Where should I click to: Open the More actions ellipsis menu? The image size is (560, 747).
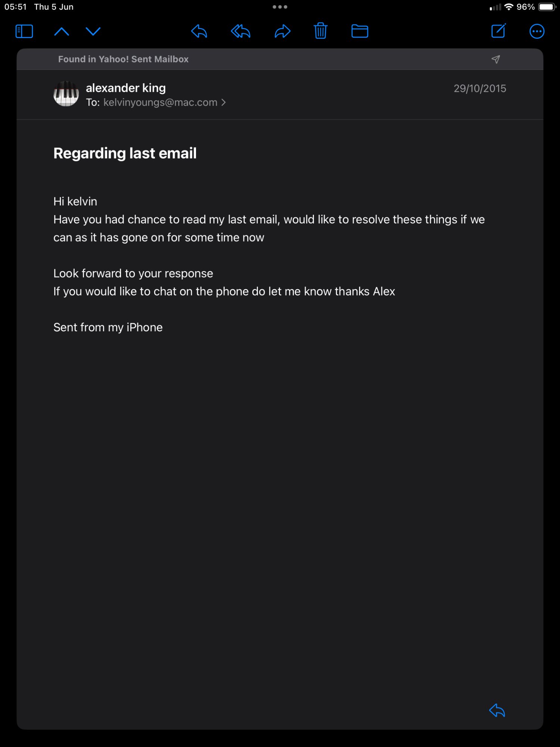(537, 31)
